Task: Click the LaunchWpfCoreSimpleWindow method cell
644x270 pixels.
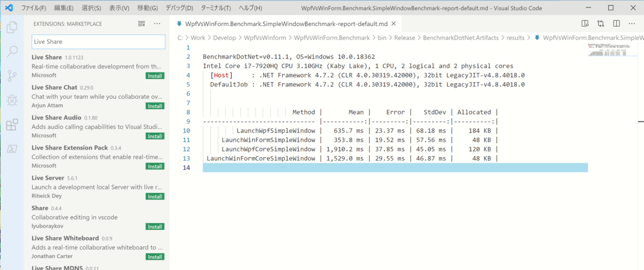Action: pos(268,149)
